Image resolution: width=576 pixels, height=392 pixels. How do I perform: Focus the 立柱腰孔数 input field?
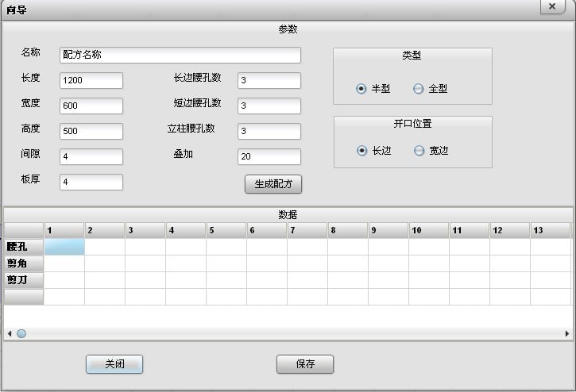tap(269, 131)
